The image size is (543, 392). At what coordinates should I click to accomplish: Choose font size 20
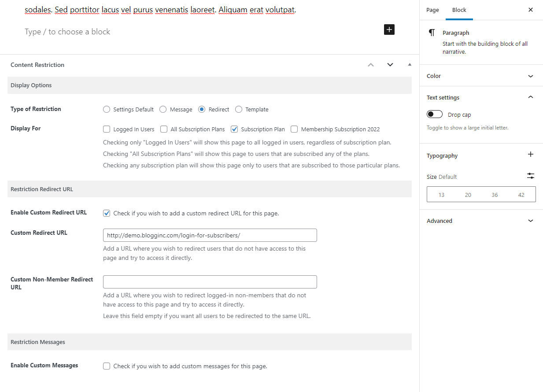[x=468, y=195]
